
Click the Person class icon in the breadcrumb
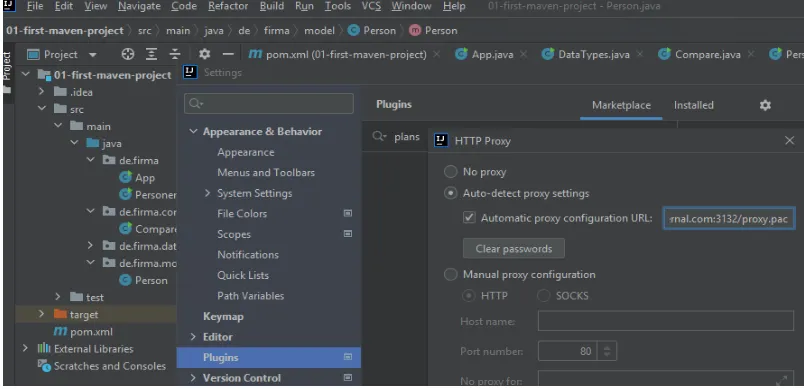point(353,30)
